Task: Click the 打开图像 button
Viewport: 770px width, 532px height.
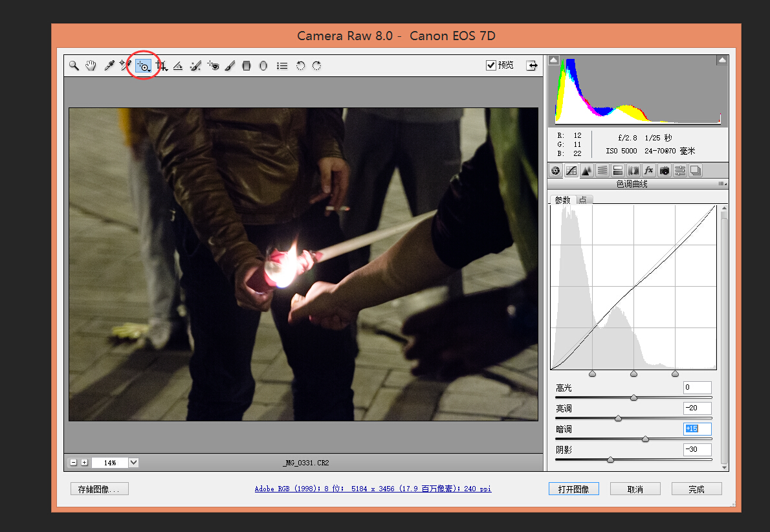Action: click(573, 489)
